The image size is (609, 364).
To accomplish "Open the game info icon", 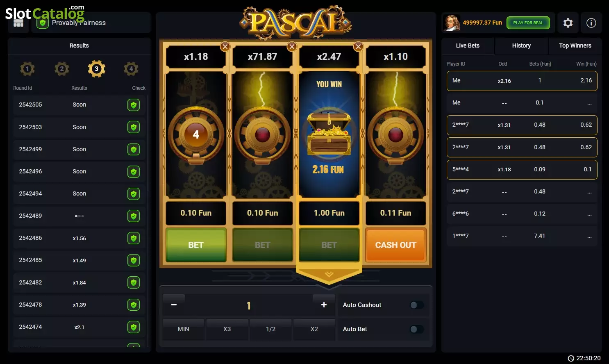I will click(591, 23).
